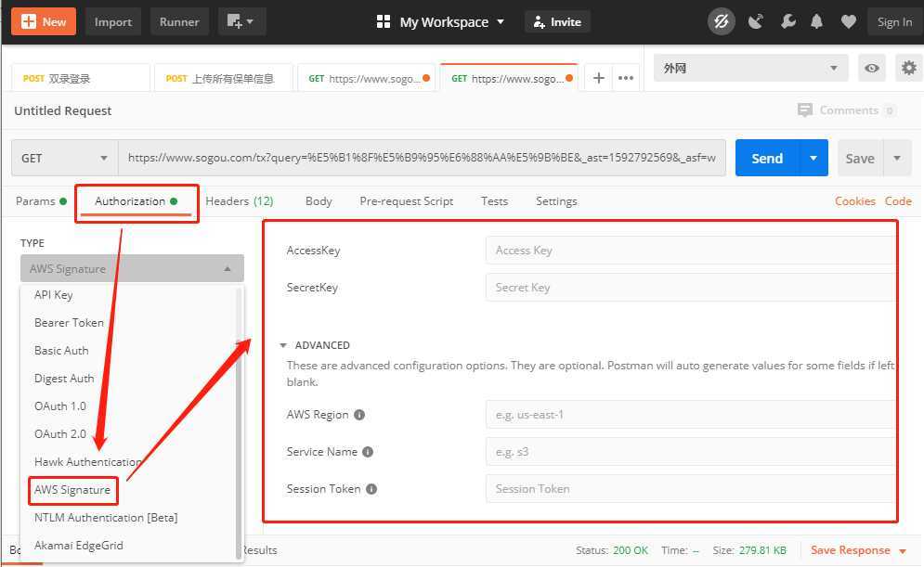Open the Save Response dropdown
924x567 pixels.
tap(858, 550)
